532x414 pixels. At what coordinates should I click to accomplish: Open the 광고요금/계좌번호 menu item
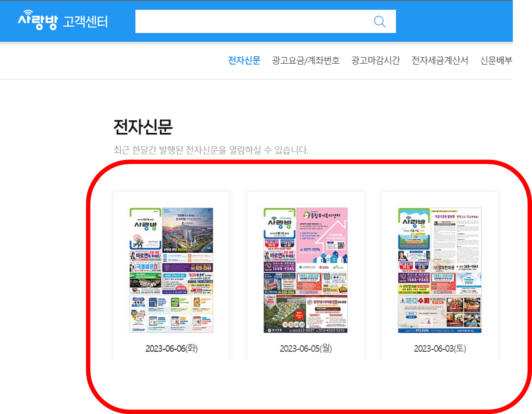305,61
